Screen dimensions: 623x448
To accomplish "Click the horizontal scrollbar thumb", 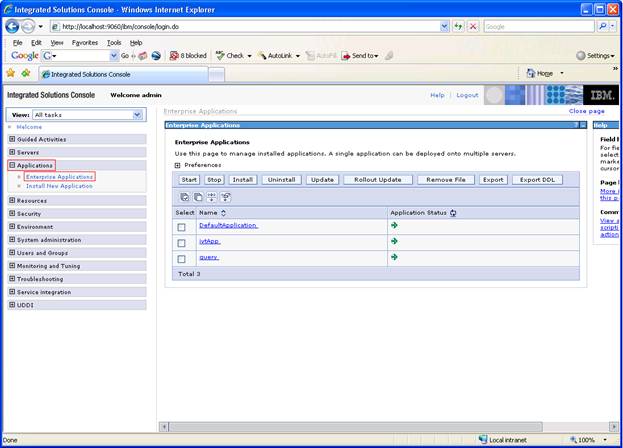I will click(x=355, y=427).
